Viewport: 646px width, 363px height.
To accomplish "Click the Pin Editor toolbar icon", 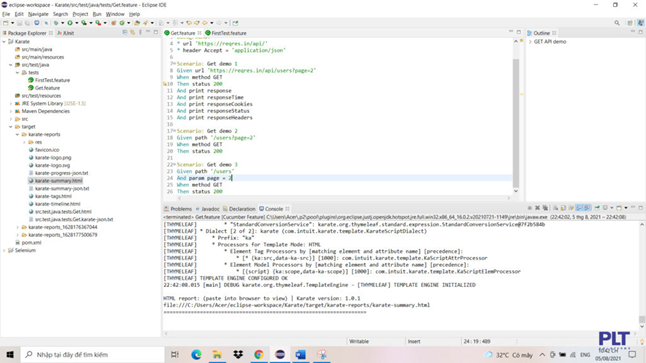I will (x=235, y=23).
